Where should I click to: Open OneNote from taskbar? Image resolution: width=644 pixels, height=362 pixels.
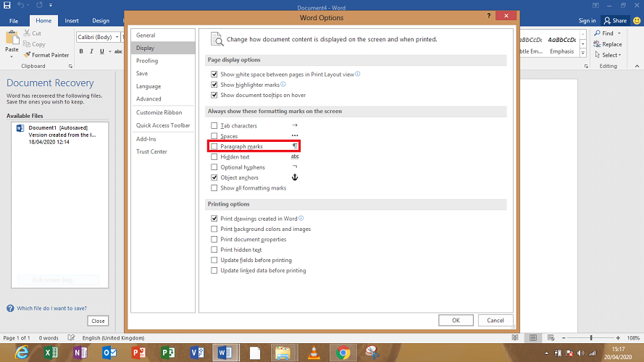(80, 353)
